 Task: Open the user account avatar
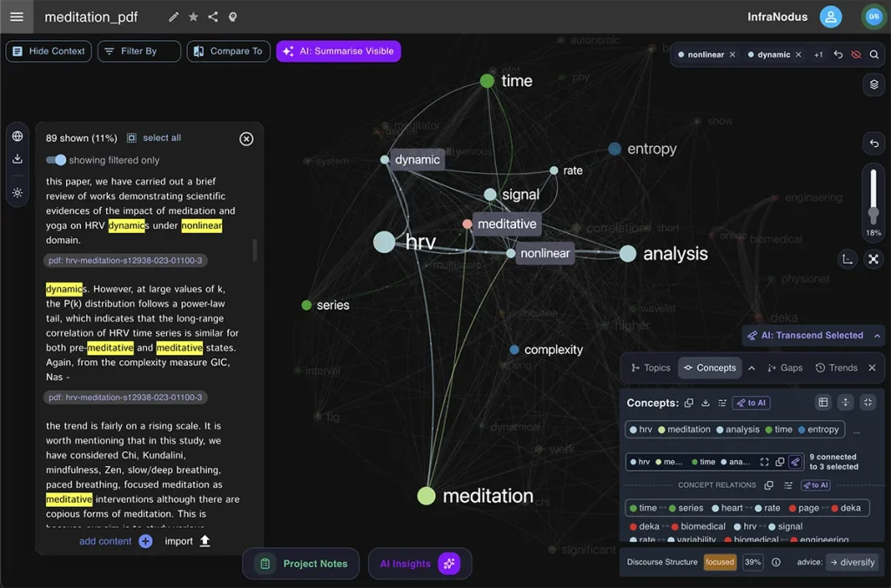coord(830,17)
